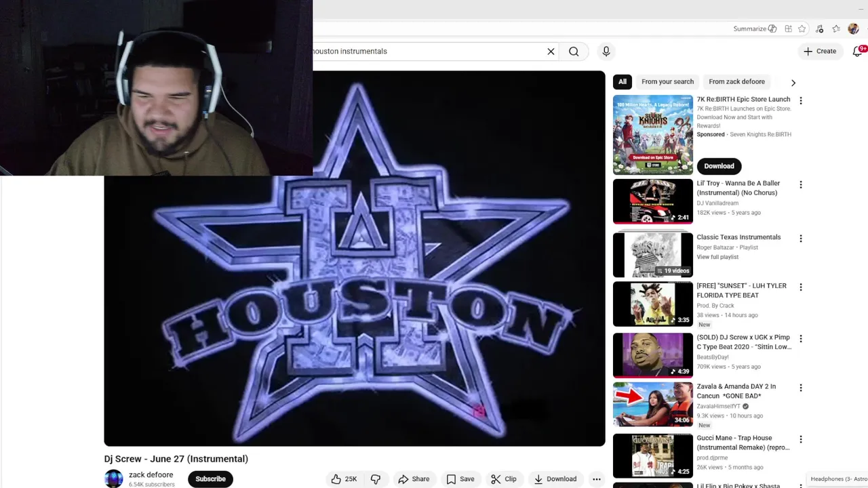Image resolution: width=868 pixels, height=488 pixels.
Task: Open the Classic Texas Instrumentals title
Action: click(x=738, y=237)
